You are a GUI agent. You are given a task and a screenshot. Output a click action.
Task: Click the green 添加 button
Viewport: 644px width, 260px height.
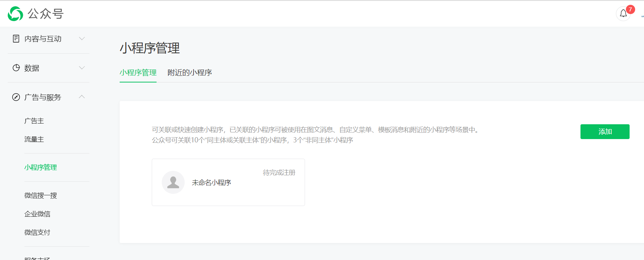tap(605, 132)
